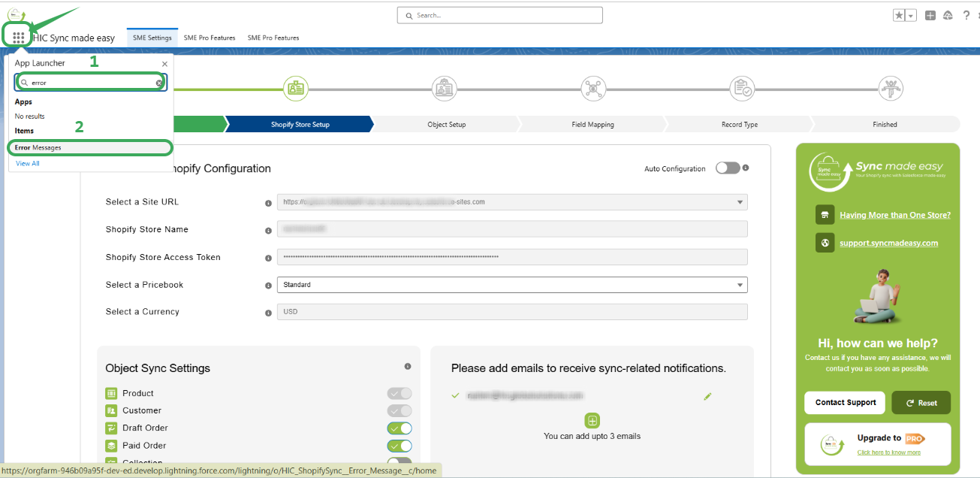Click the Shopify Store Setup step circle icon
The width and height of the screenshot is (980, 478).
[x=295, y=89]
